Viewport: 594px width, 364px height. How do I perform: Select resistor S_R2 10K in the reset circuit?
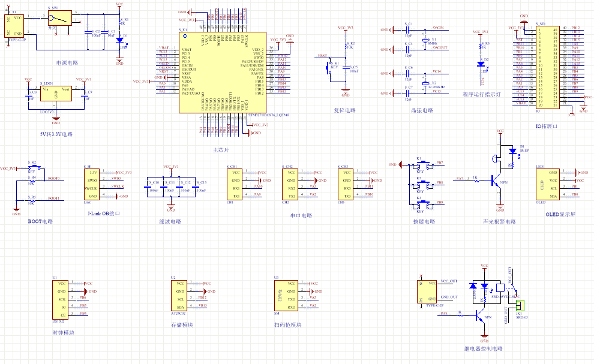pyautogui.click(x=346, y=46)
